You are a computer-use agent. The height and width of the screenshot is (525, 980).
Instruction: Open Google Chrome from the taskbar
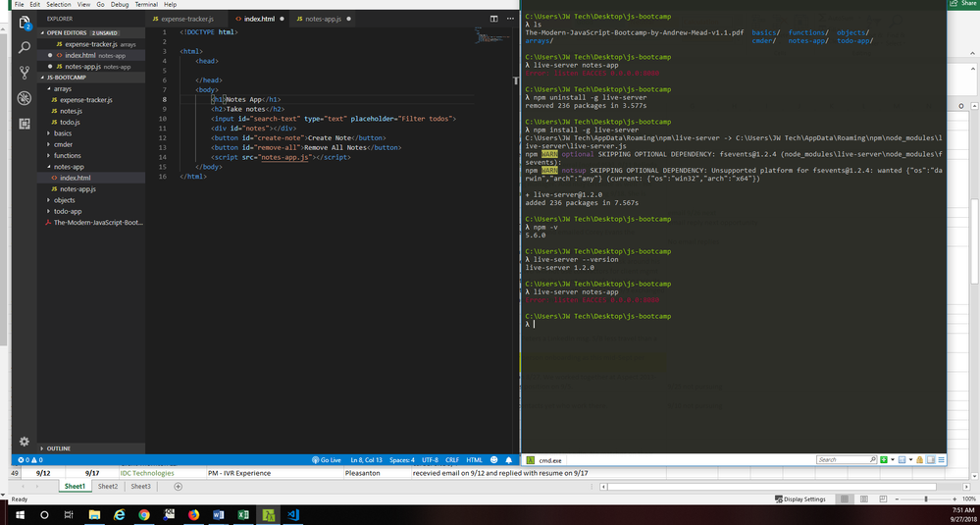pos(144,515)
